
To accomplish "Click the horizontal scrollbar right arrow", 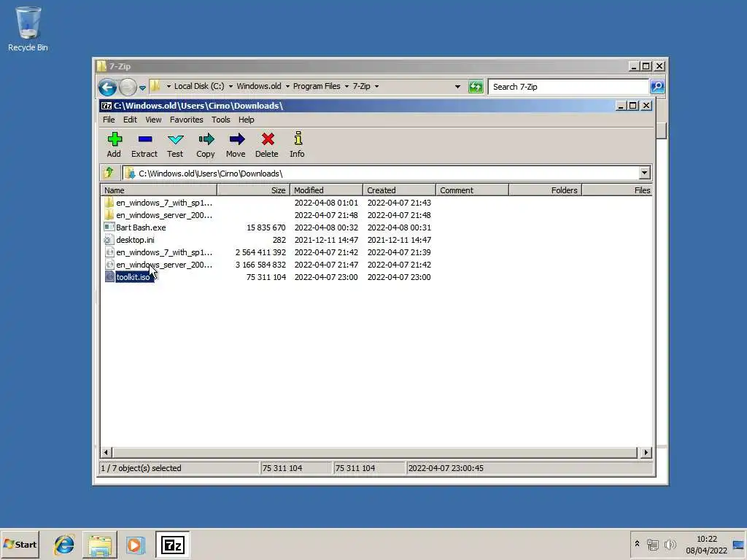I will 646,452.
